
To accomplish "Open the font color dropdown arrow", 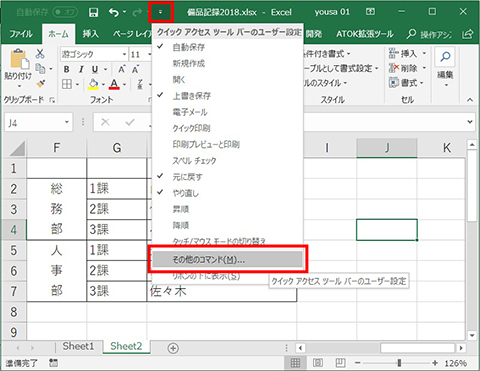I will pyautogui.click(x=124, y=84).
